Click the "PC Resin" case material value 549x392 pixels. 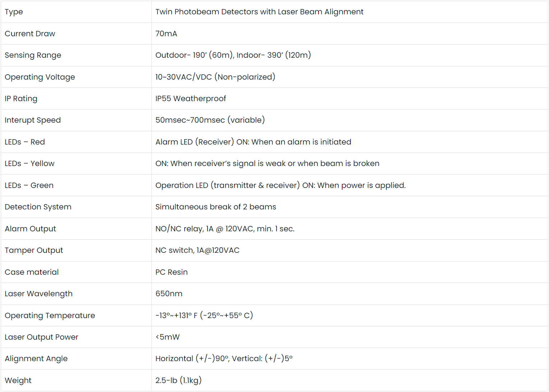(x=171, y=272)
